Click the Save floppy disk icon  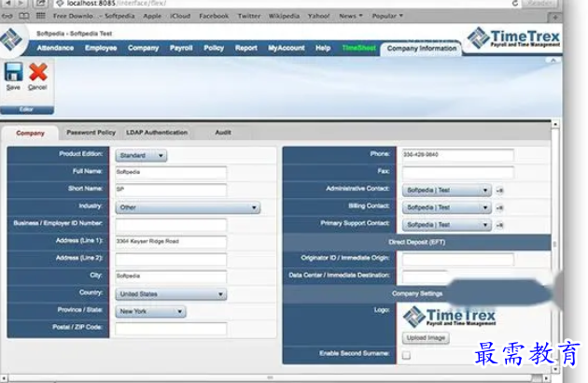pos(13,72)
